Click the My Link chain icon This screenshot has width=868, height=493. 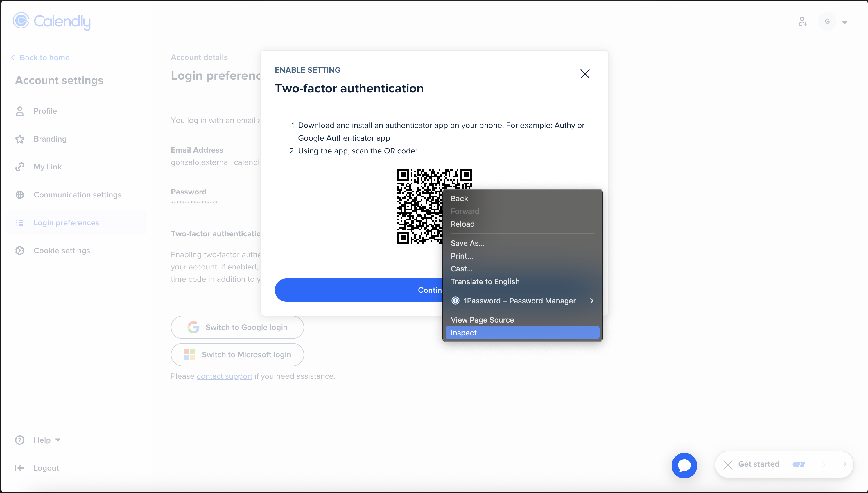point(20,167)
